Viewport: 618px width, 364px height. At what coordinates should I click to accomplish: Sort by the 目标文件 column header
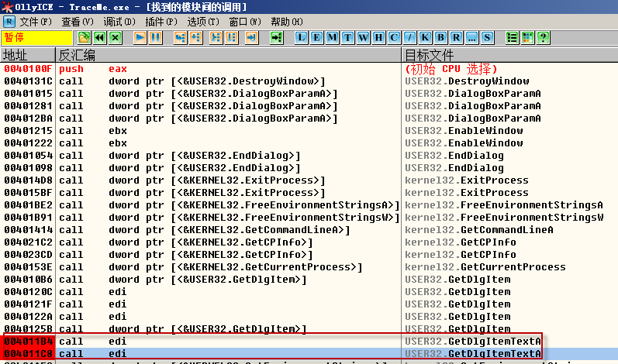tap(510, 55)
